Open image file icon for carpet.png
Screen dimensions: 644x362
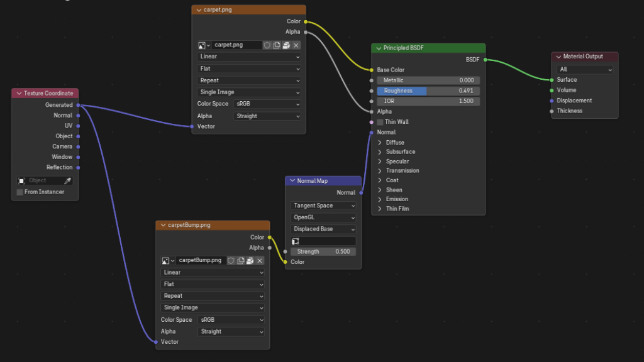click(x=286, y=45)
